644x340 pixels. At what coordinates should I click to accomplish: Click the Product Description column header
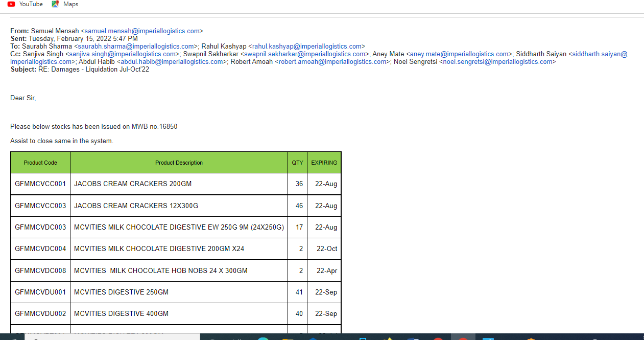(179, 163)
